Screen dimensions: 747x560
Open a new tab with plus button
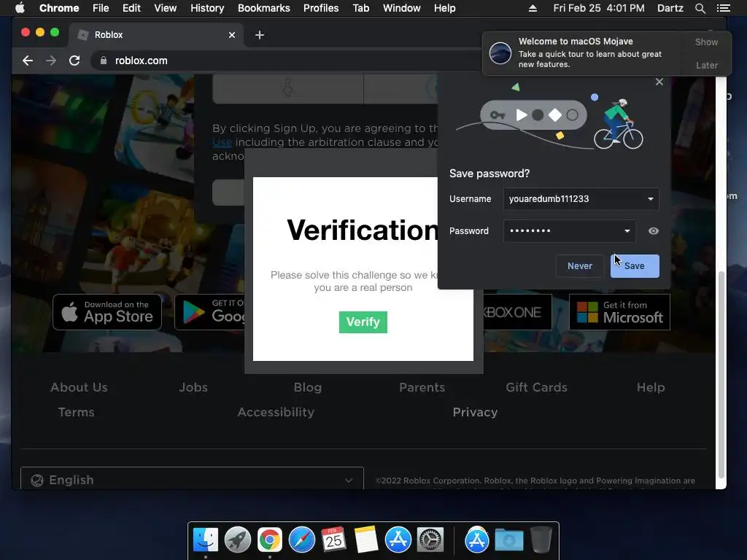pos(260,35)
